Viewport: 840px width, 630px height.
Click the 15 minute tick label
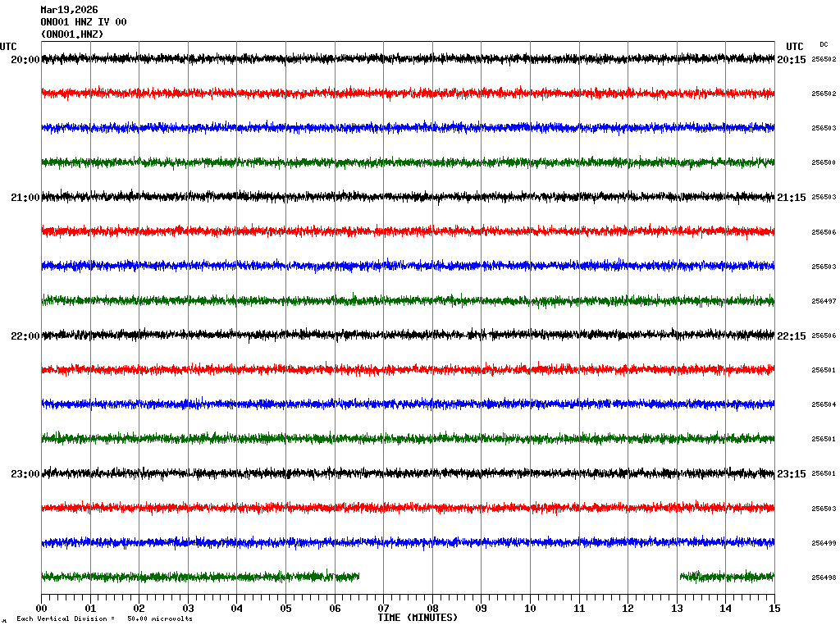[774, 609]
